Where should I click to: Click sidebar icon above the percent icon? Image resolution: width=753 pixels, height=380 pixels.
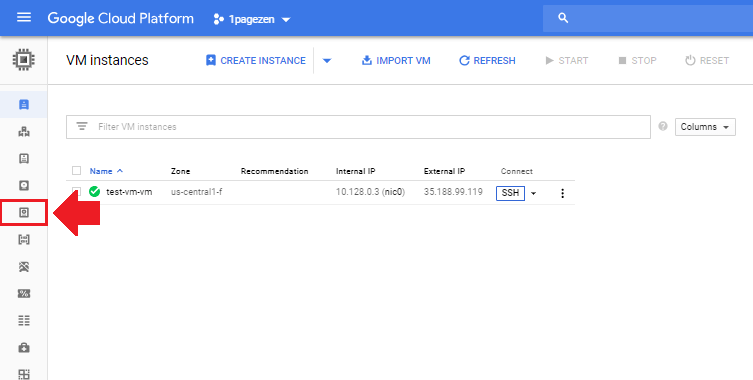tap(24, 266)
